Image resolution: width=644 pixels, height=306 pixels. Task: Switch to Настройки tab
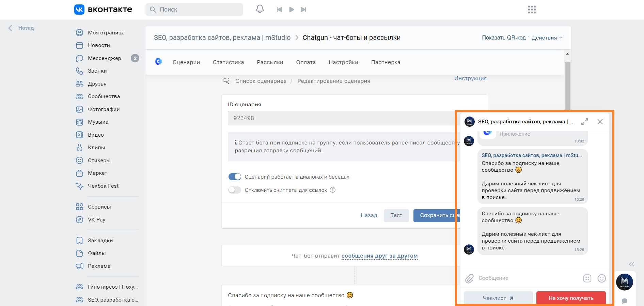343,62
